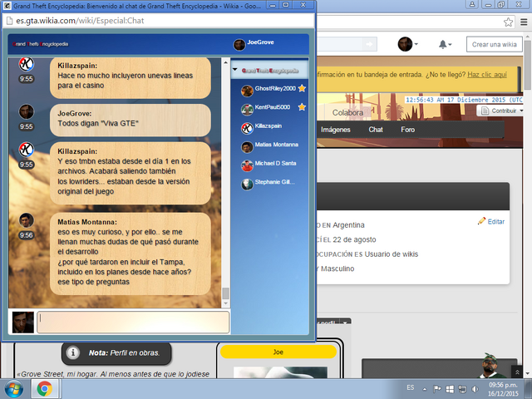
Task: Open notifications bell in wiki header
Action: [x=445, y=44]
